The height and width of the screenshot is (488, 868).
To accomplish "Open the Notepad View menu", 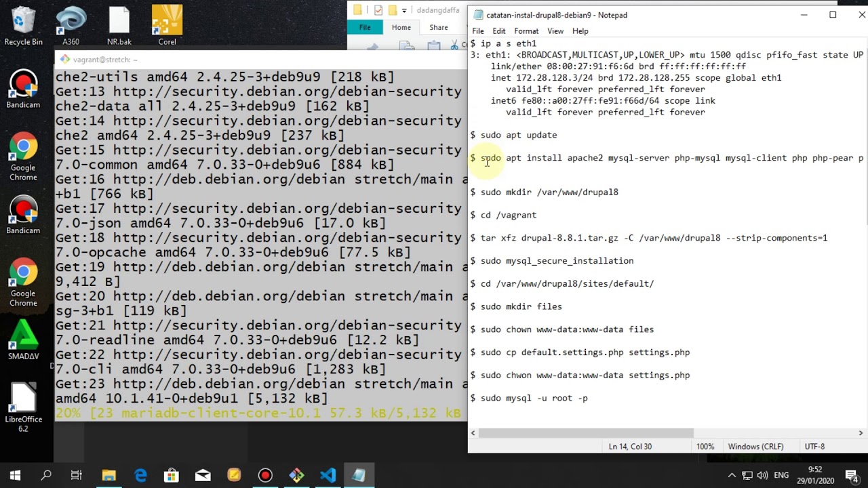I will [x=555, y=31].
